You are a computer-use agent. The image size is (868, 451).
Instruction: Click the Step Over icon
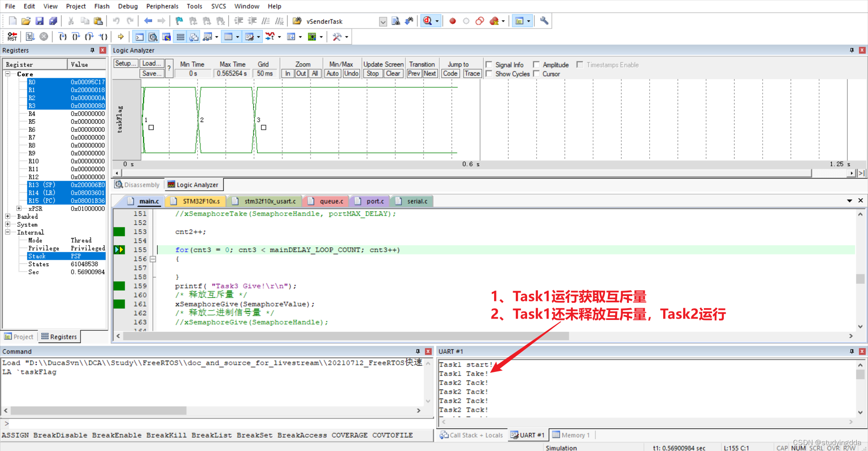tap(76, 37)
